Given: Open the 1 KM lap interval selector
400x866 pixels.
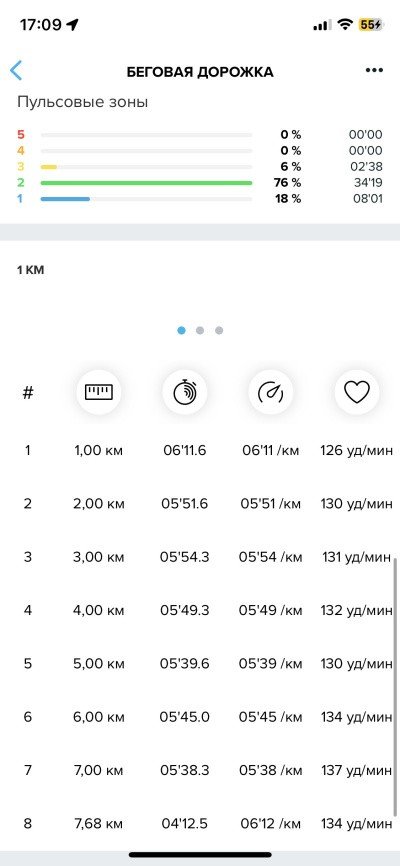Looking at the screenshot, I should pos(30,270).
